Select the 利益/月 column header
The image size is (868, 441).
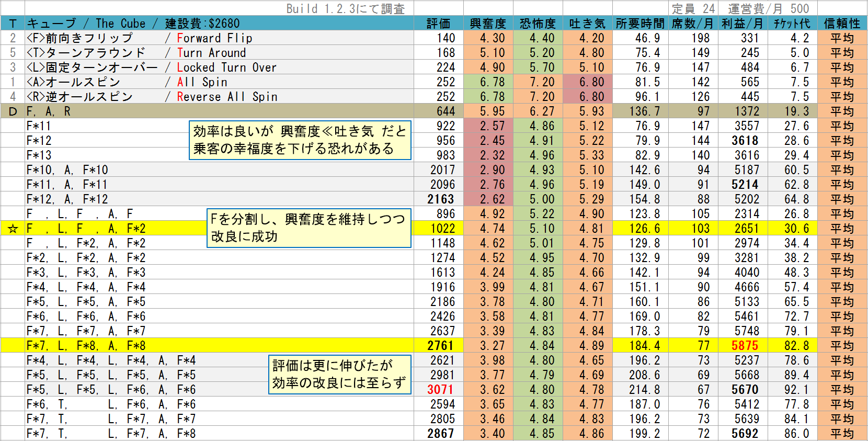(742, 24)
